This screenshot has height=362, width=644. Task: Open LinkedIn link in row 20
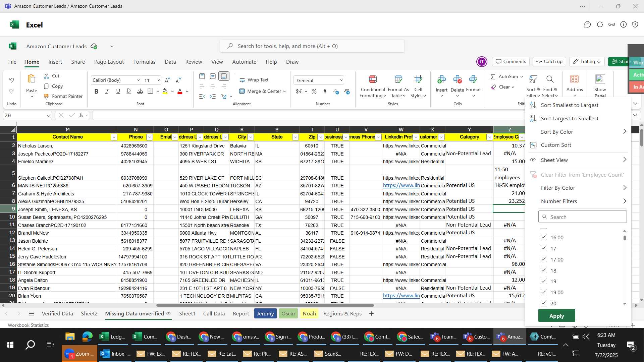point(401,296)
